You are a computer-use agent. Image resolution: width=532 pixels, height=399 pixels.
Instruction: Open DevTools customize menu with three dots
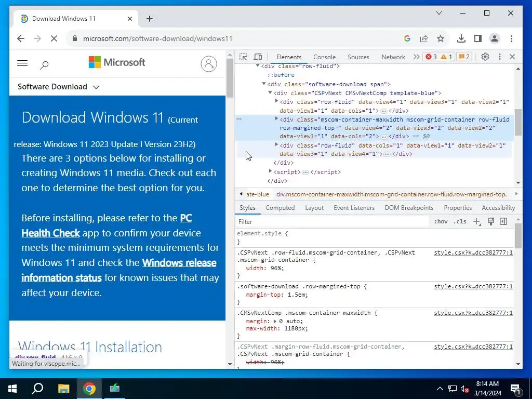[499, 57]
